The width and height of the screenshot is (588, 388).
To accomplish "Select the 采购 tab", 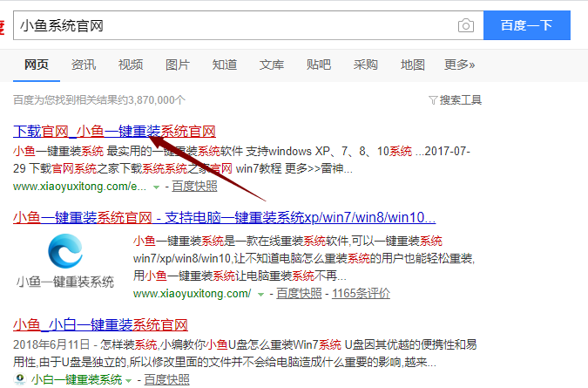I will click(366, 65).
